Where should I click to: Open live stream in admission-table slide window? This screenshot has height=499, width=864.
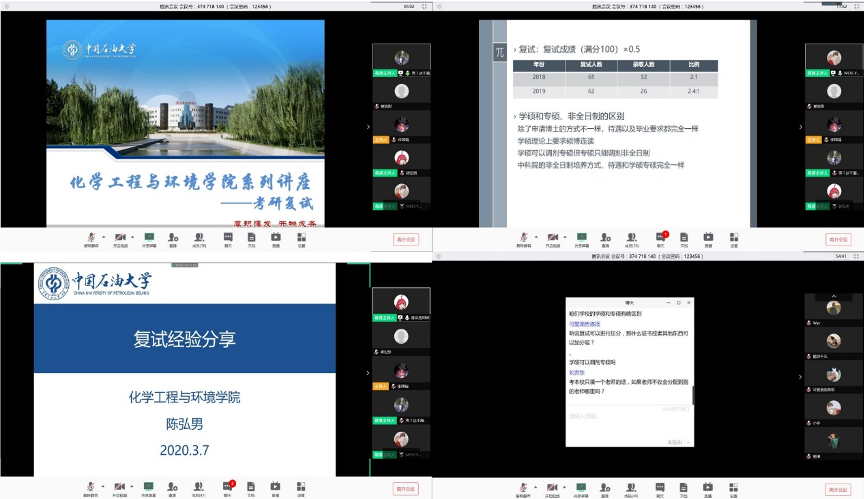708,239
